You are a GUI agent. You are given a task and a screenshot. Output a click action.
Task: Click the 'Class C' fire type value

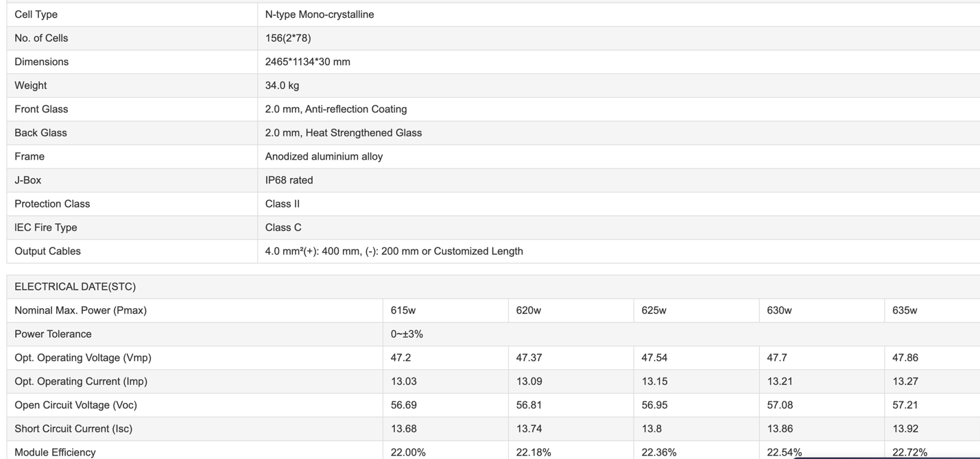click(283, 227)
